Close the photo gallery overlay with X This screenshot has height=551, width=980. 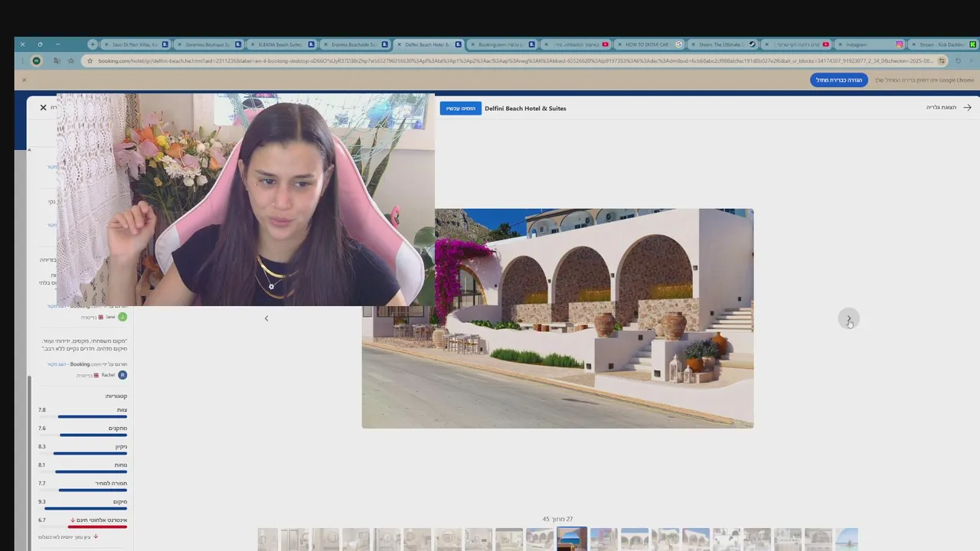[43, 108]
